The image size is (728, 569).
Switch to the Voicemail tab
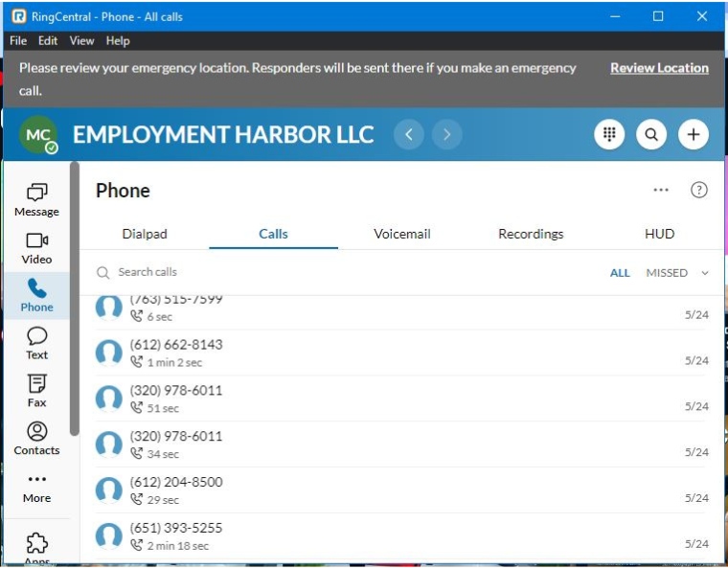(402, 234)
